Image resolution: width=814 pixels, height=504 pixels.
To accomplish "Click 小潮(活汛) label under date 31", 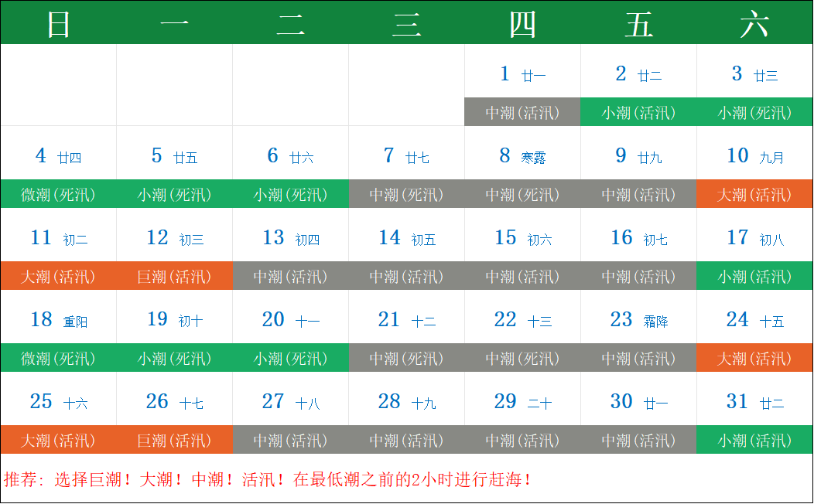I will click(755, 440).
